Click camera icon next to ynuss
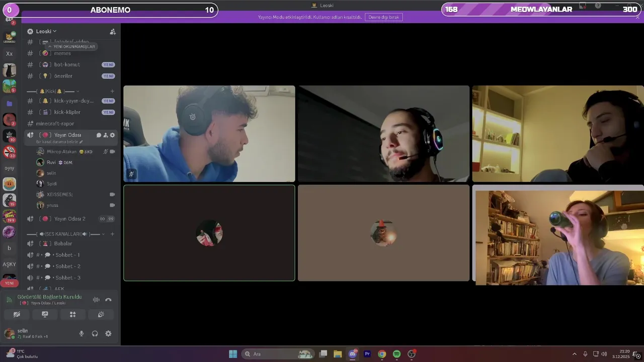Image resolution: width=644 pixels, height=362 pixels. 112,205
